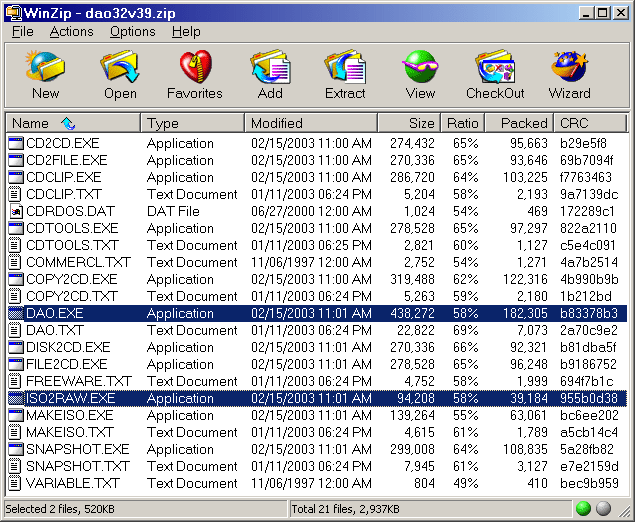Click the MAKEISO.EXE file icon
This screenshot has height=522, width=635.
[x=15, y=415]
